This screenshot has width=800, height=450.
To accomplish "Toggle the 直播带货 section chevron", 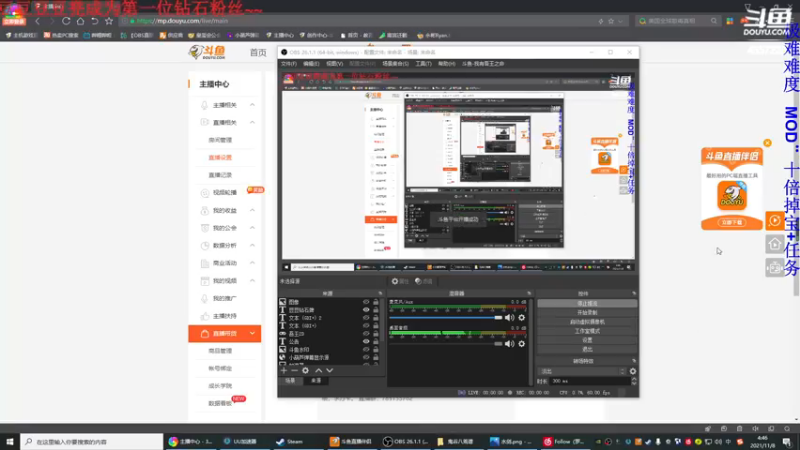I will (x=252, y=333).
